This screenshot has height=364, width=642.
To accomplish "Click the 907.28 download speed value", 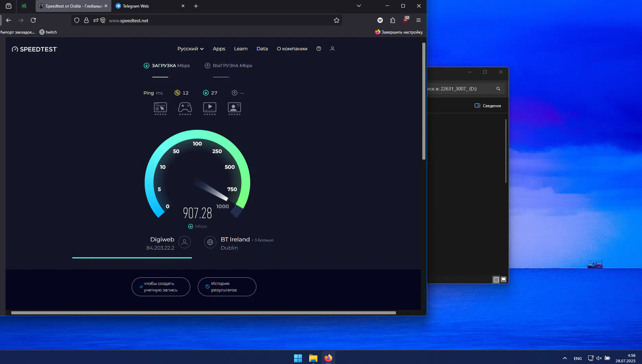I will click(x=197, y=213).
